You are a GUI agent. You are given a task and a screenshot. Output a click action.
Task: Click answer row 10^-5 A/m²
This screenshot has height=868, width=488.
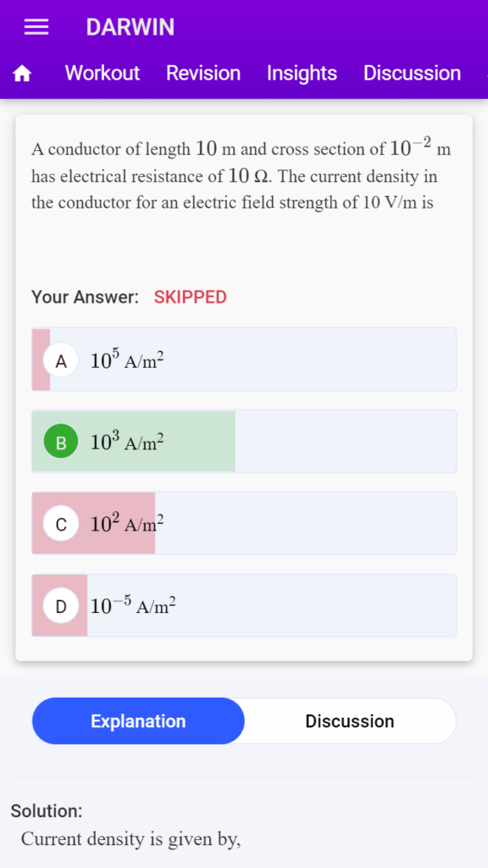coord(244,605)
